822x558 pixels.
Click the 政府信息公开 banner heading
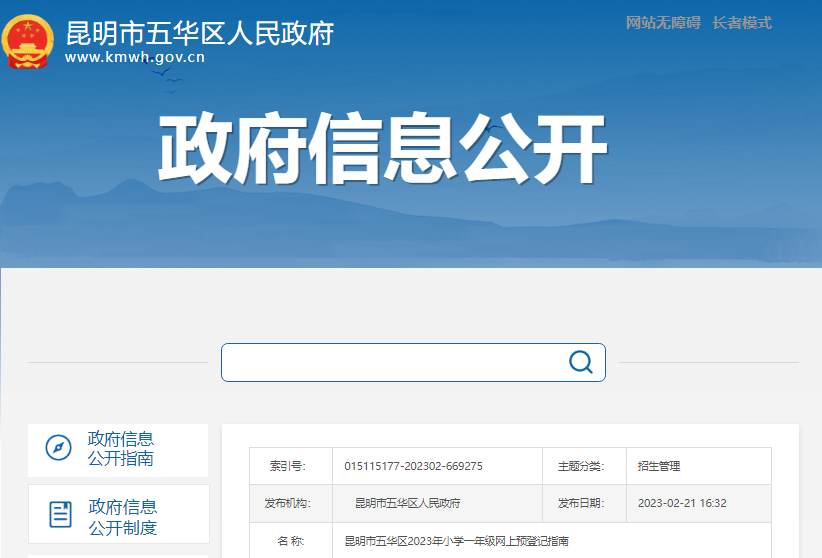tap(382, 151)
